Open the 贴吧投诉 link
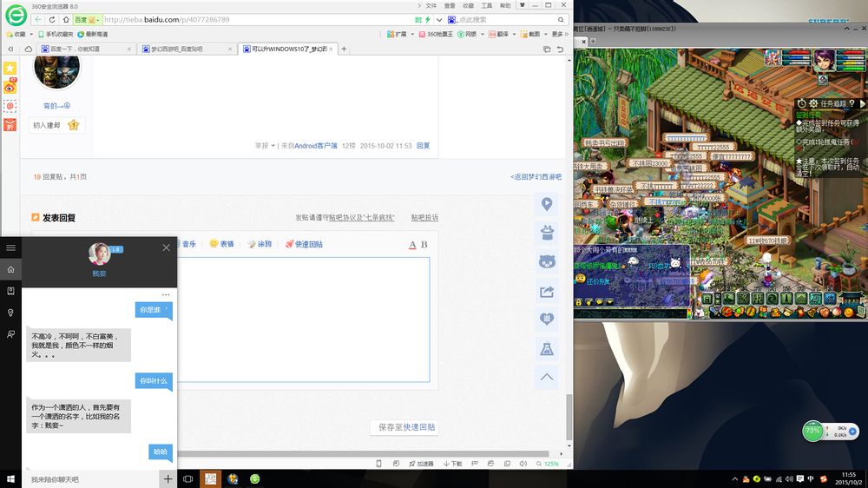This screenshot has height=488, width=868. [x=424, y=218]
